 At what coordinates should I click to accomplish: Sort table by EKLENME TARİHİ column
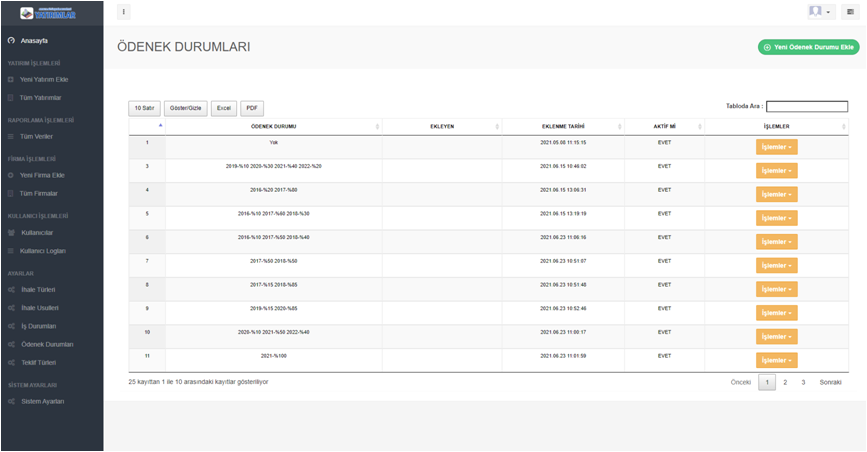tap(561, 126)
